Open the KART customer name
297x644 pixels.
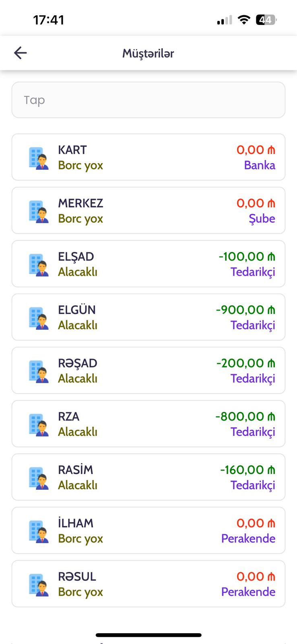click(x=72, y=150)
